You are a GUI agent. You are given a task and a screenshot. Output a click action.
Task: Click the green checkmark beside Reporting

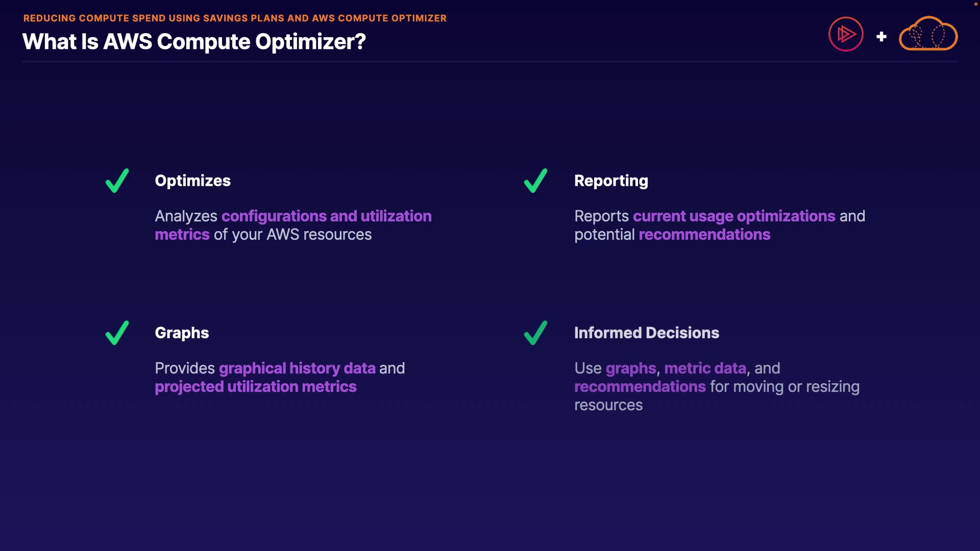[535, 181]
